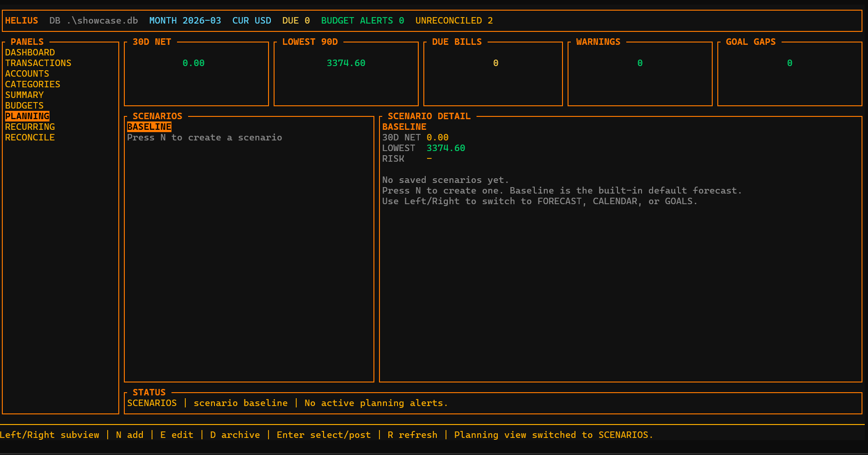The height and width of the screenshot is (455, 868).
Task: Click the PANELS sidebar title
Action: coord(27,42)
